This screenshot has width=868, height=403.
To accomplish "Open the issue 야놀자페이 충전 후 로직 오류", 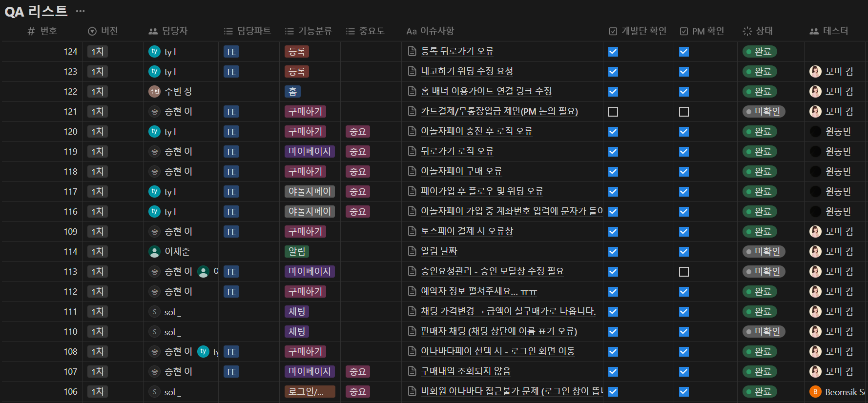I will (476, 131).
